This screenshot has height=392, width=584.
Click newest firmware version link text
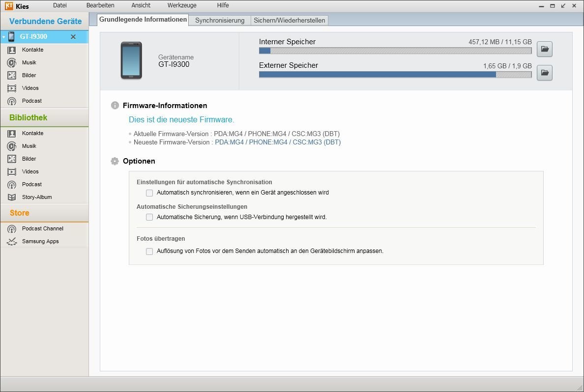(277, 142)
